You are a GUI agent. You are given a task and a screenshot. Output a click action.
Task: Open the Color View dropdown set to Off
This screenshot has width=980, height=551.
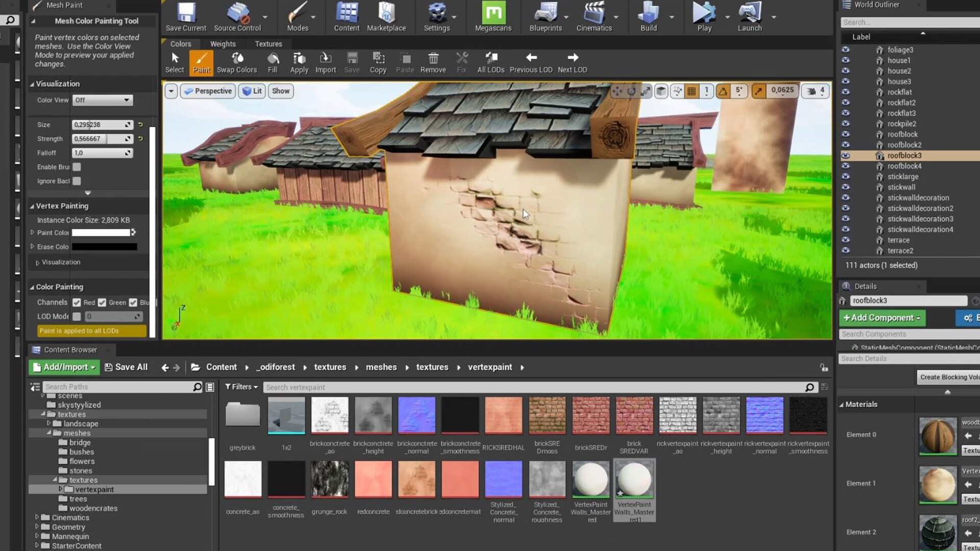pyautogui.click(x=102, y=100)
